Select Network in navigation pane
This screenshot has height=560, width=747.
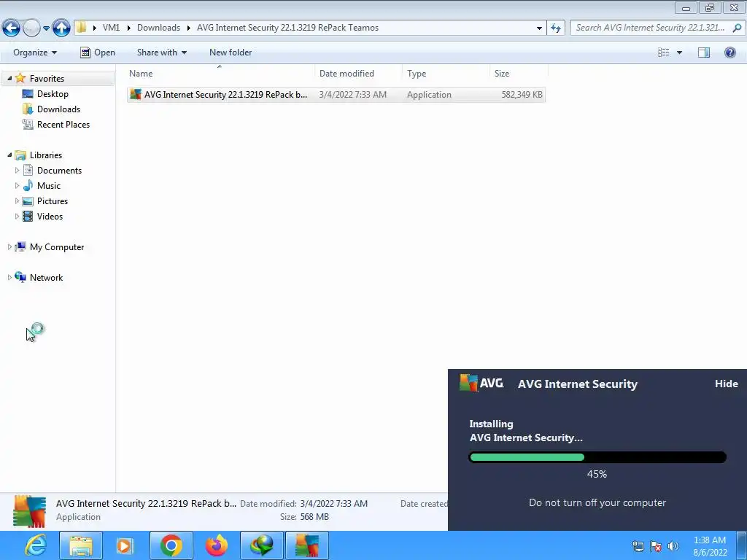(x=46, y=277)
